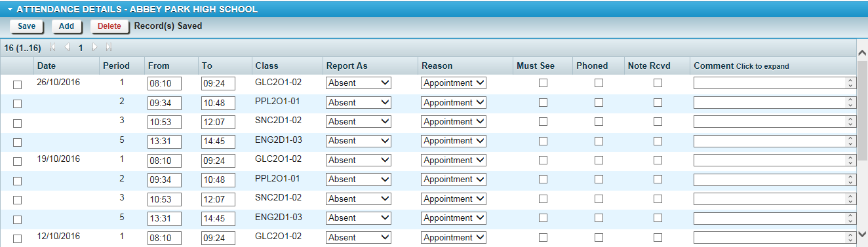The height and width of the screenshot is (247, 868).
Task: Check Phoned box for 19/10/2016 period 1
Action: (599, 161)
